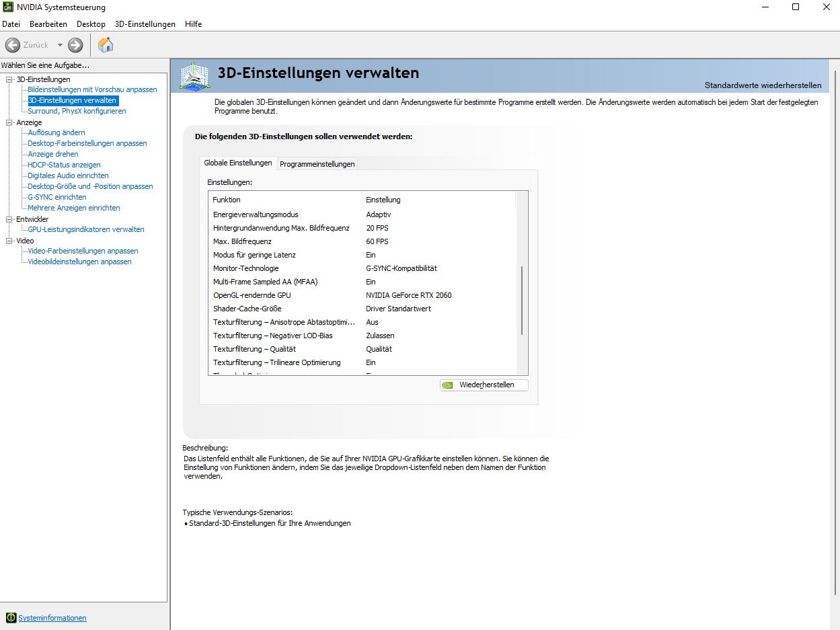Click Standardwerte wiederherstellen link
The image size is (840, 630).
coord(763,85)
